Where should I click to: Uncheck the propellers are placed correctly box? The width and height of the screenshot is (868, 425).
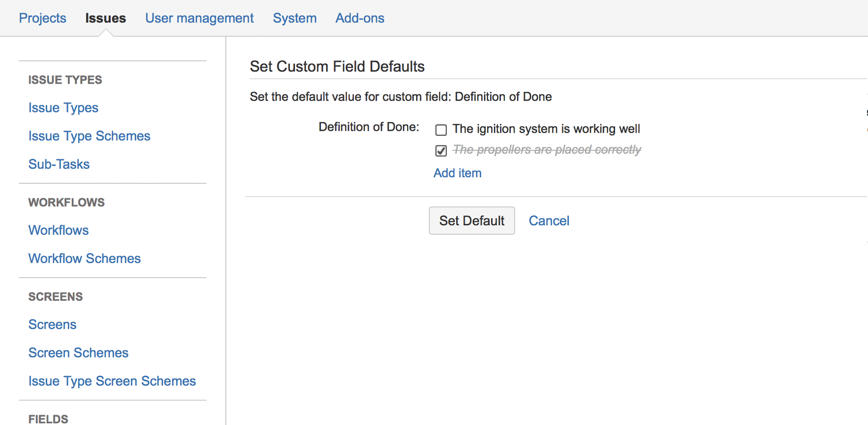click(441, 151)
